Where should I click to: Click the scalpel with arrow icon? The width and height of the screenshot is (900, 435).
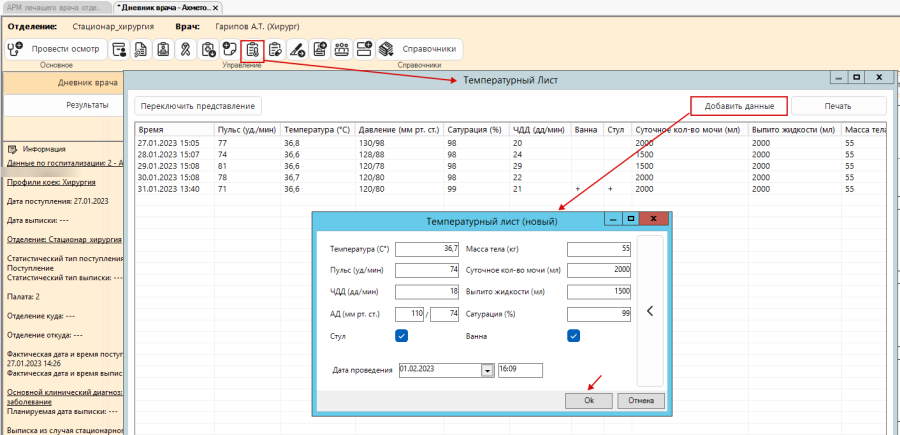click(297, 49)
